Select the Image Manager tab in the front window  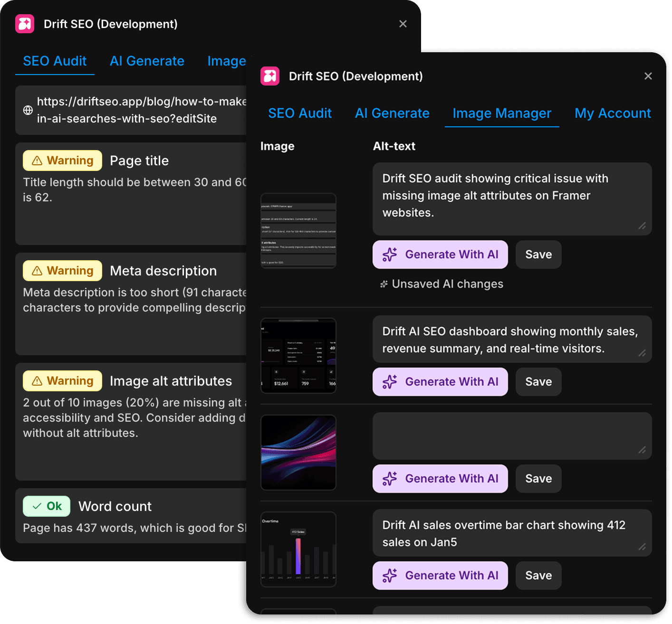click(502, 113)
